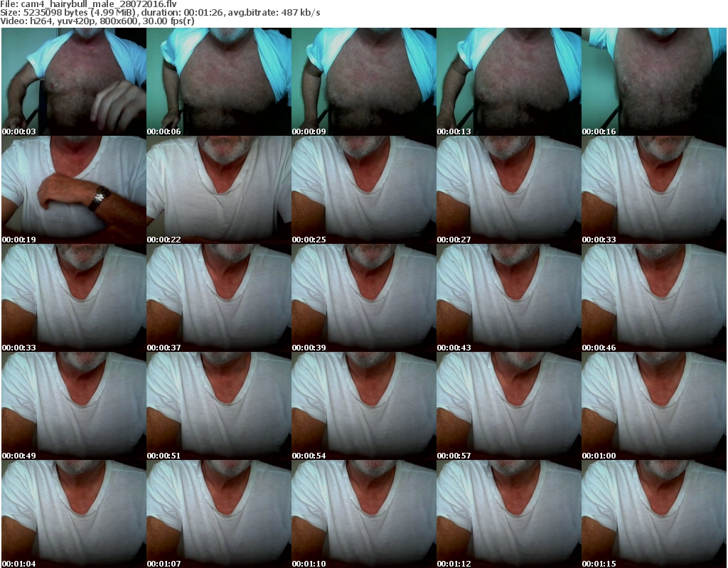Screen dimensions: 728x568
Task: Click the frame stamped 00:01:10
Action: coord(364,514)
